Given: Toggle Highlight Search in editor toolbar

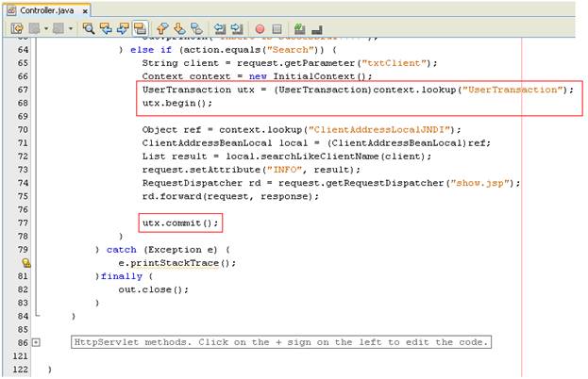Looking at the screenshot, I should pyautogui.click(x=141, y=28).
